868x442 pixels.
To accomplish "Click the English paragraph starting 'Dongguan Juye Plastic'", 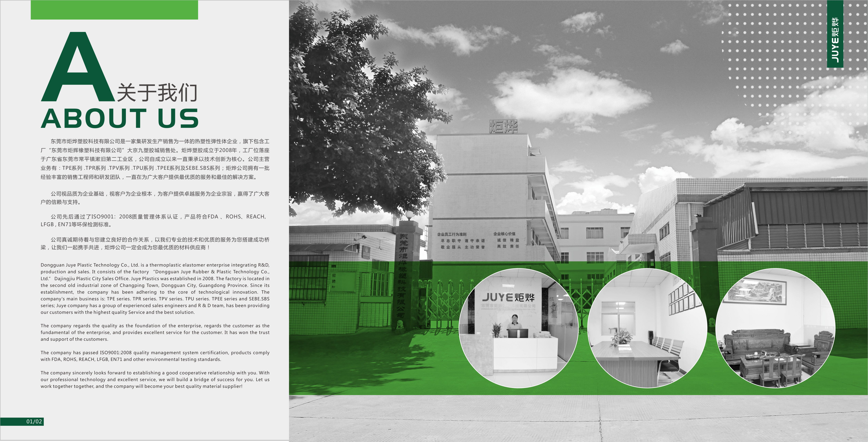I will pyautogui.click(x=155, y=289).
